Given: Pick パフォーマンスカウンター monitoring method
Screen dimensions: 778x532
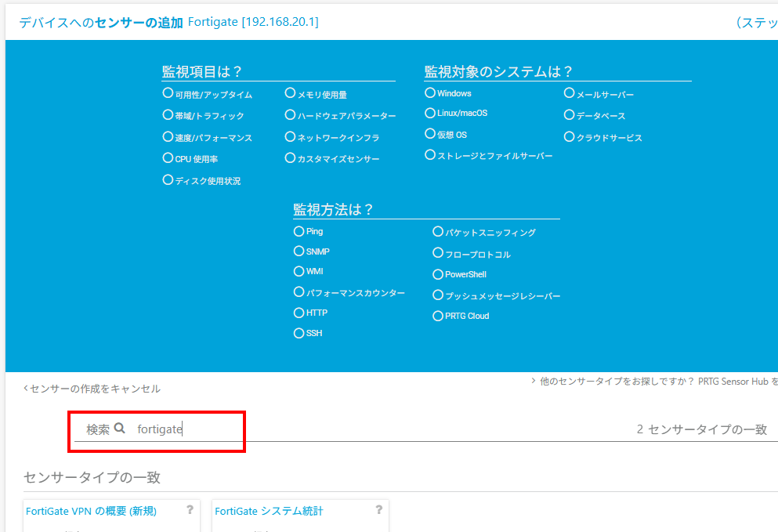Looking at the screenshot, I should click(x=299, y=291).
